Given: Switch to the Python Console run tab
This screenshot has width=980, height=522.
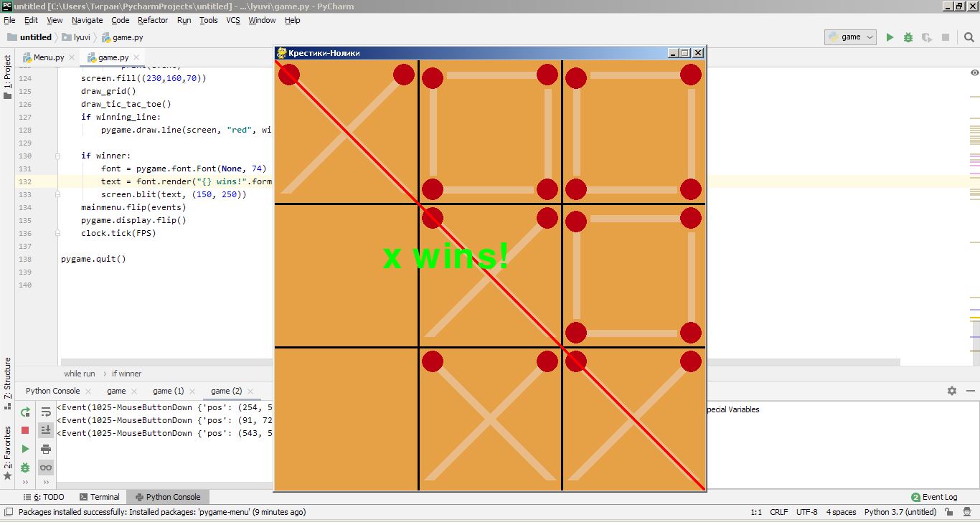Looking at the screenshot, I should coord(52,391).
